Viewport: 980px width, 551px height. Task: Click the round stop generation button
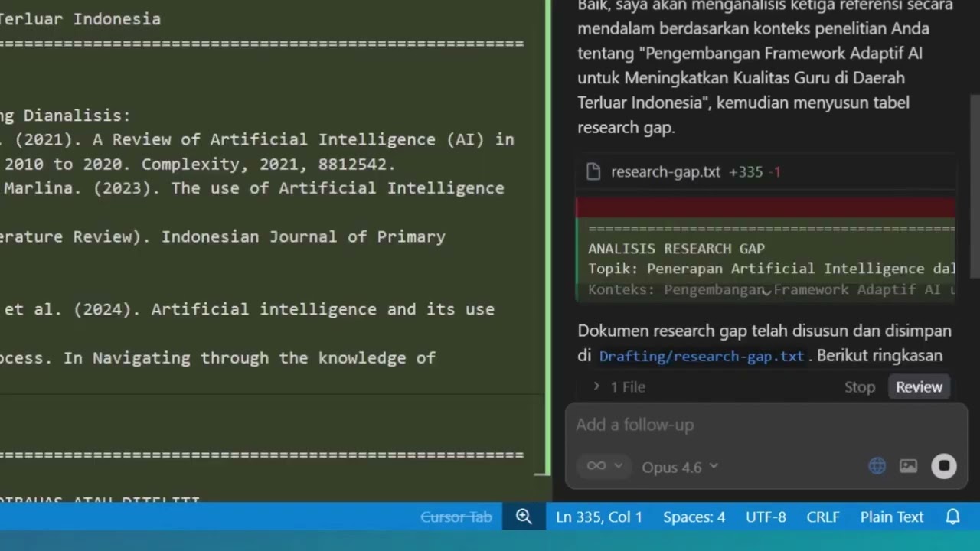pyautogui.click(x=943, y=466)
